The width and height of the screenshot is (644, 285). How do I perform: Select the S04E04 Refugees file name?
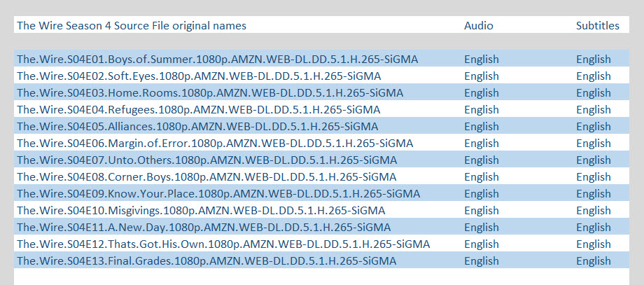[198, 110]
